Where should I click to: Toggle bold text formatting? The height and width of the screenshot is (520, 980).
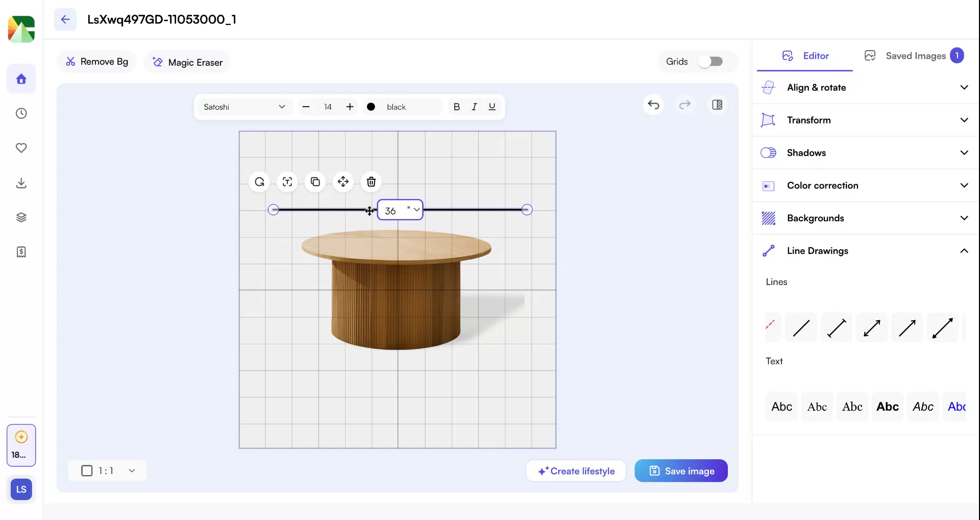456,107
